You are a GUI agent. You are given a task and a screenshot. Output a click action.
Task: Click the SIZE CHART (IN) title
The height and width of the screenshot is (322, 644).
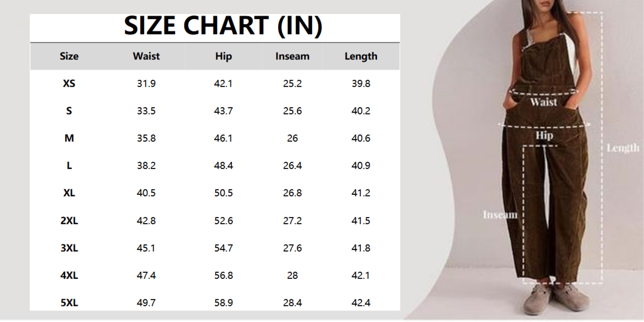tap(223, 26)
